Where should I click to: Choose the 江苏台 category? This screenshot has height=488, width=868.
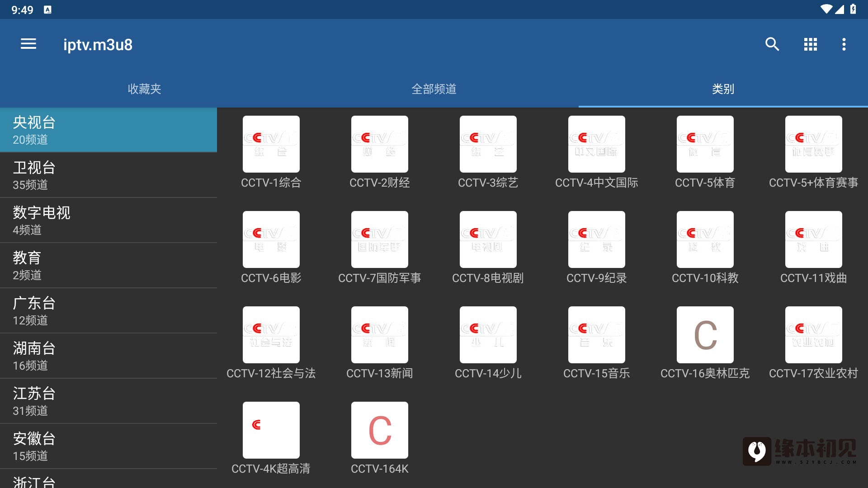point(108,401)
